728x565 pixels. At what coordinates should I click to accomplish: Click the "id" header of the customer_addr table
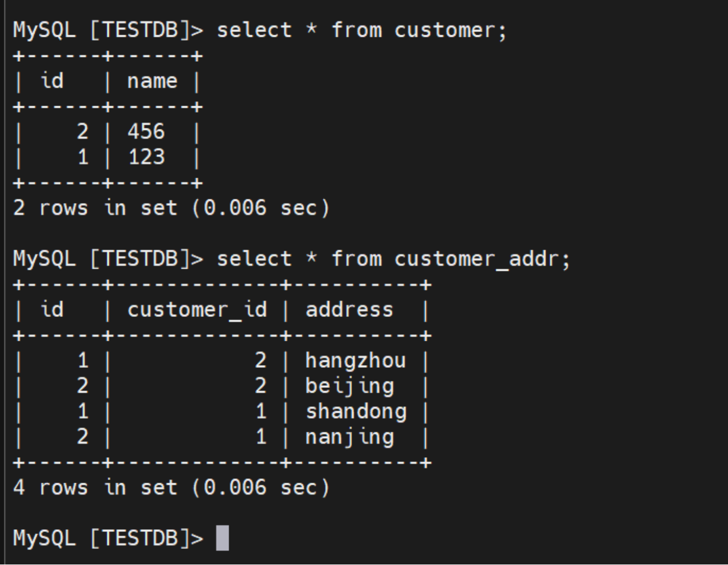click(52, 310)
